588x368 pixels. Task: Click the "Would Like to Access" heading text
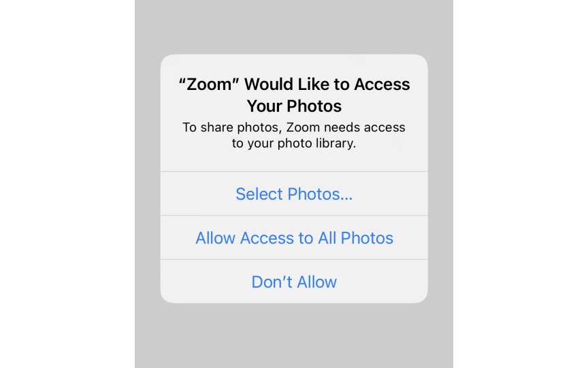[327, 85]
